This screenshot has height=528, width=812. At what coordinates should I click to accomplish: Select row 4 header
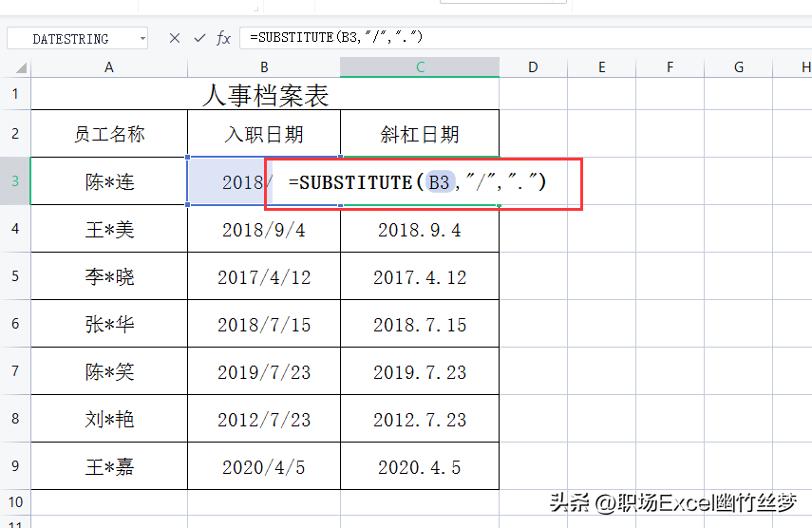pos(15,228)
